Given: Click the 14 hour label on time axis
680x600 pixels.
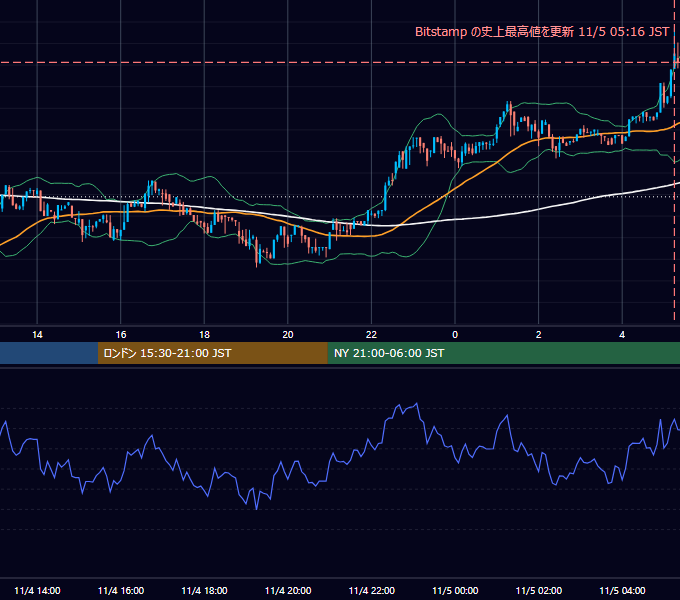Looking at the screenshot, I should coord(37,335).
